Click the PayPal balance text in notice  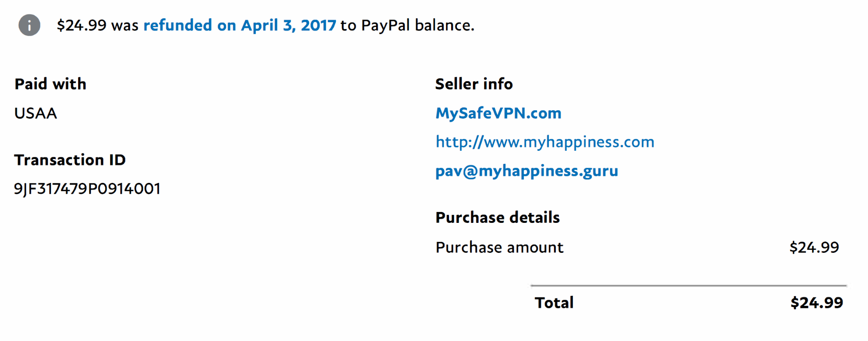[x=418, y=25]
